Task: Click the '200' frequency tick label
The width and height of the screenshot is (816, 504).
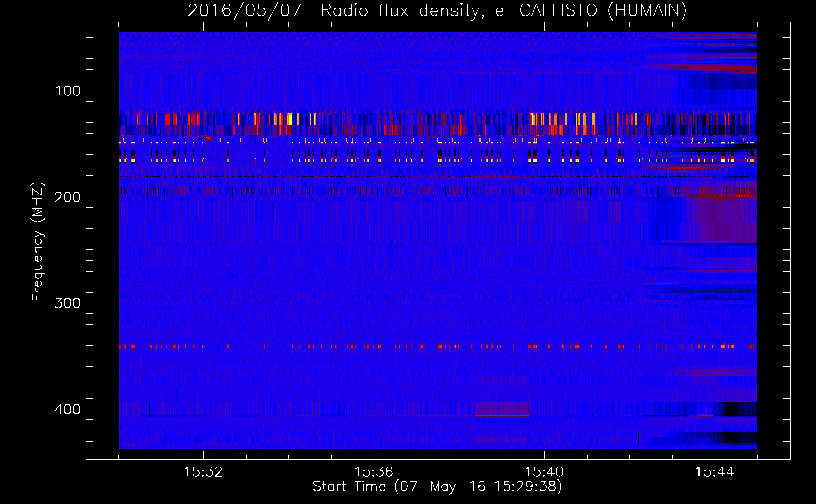Action: coord(68,197)
